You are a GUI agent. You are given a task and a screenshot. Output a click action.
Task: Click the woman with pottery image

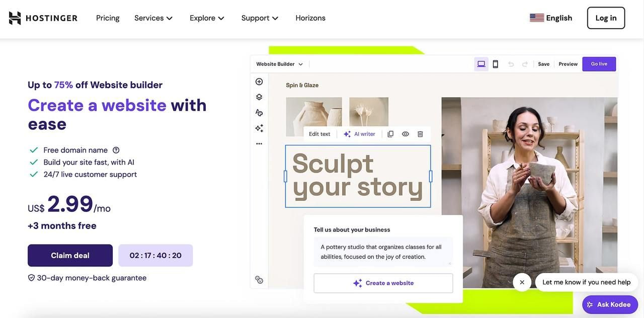point(529,192)
